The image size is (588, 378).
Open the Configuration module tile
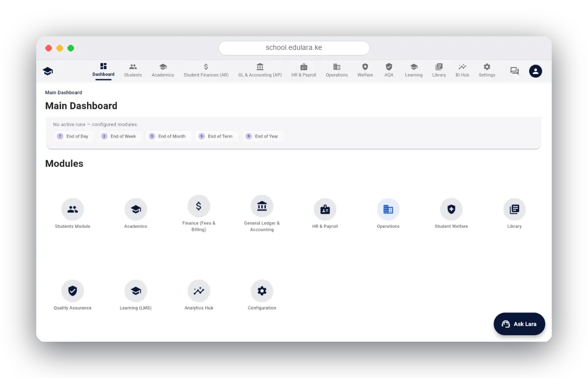[x=262, y=295]
